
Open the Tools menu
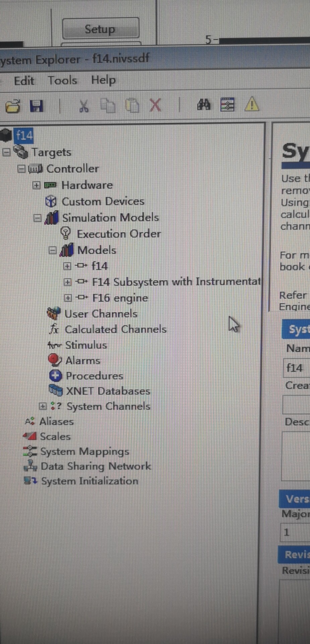[x=62, y=80]
